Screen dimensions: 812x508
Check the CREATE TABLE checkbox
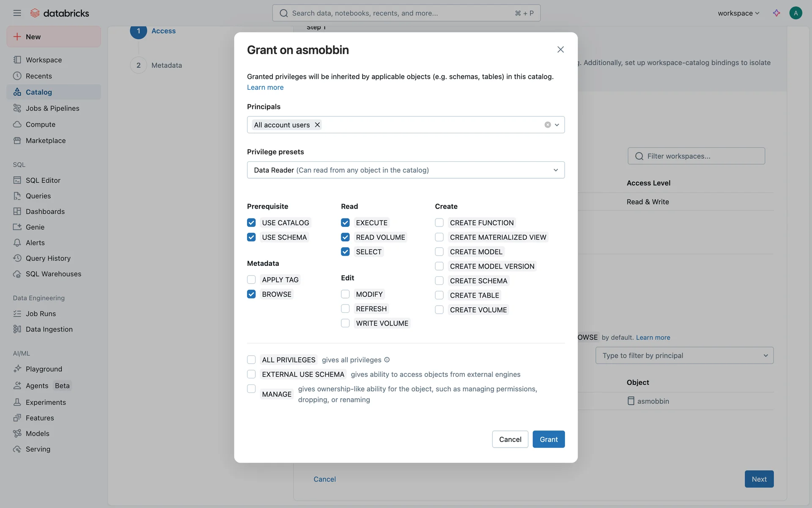click(x=439, y=295)
